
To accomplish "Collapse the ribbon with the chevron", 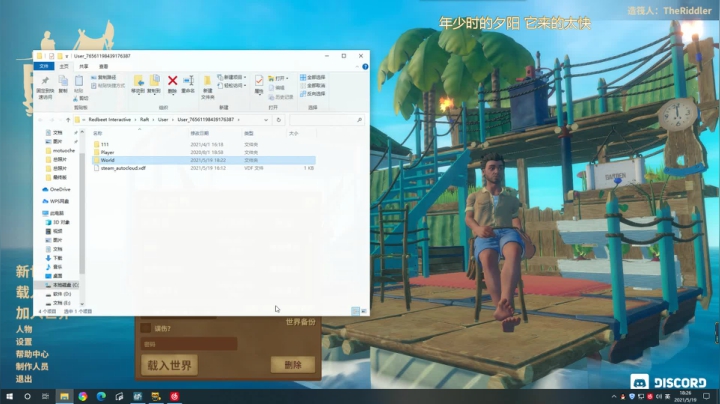I will 357,67.
